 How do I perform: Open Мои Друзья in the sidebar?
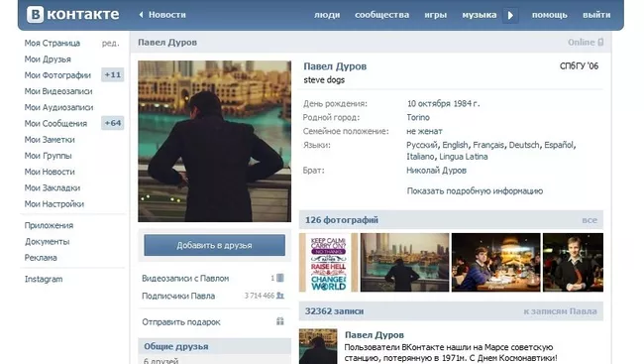point(48,60)
